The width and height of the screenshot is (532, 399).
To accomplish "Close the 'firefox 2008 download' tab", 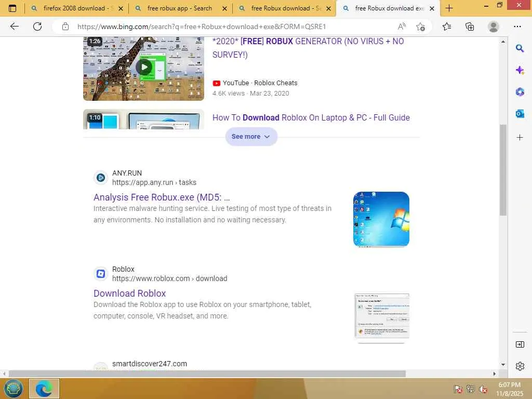I will (x=121, y=8).
